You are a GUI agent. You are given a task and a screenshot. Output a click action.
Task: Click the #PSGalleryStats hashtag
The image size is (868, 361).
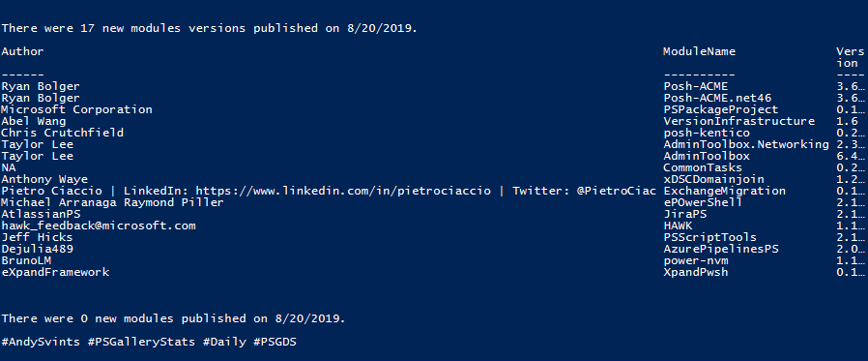pyautogui.click(x=141, y=343)
